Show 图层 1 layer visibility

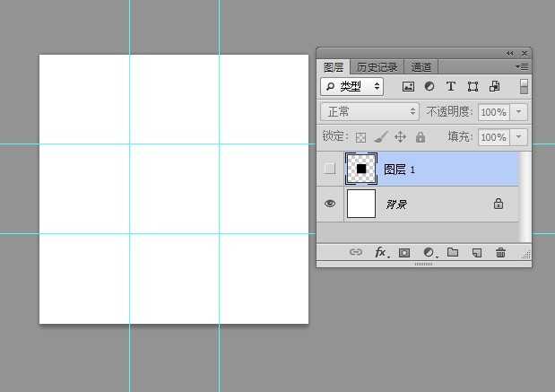click(330, 169)
